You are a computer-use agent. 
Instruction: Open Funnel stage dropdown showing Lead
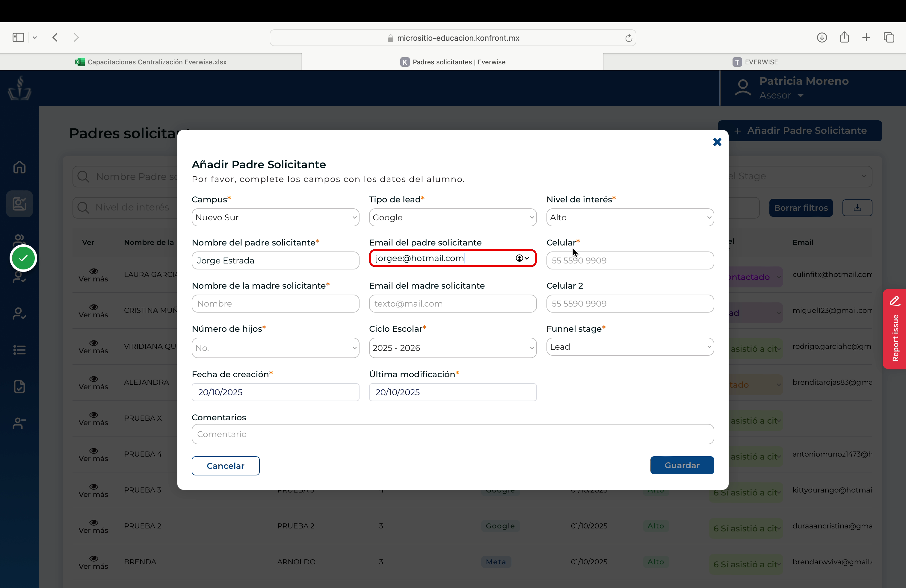pyautogui.click(x=630, y=347)
